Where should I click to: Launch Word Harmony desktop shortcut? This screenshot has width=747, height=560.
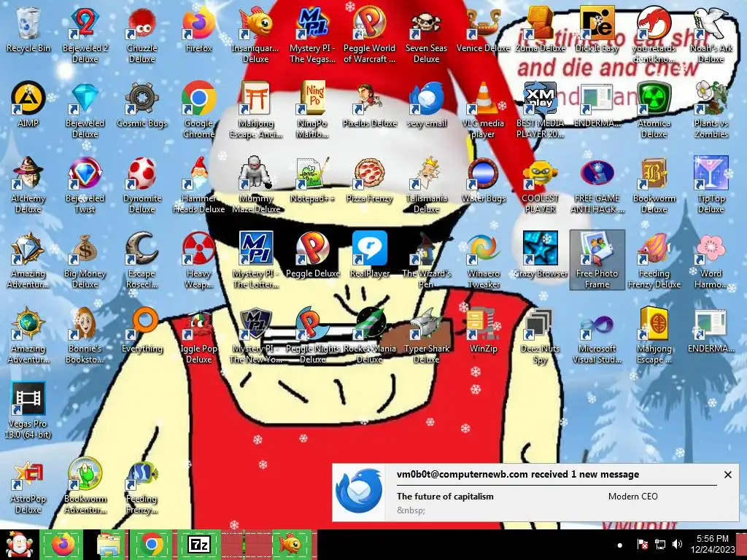711,260
